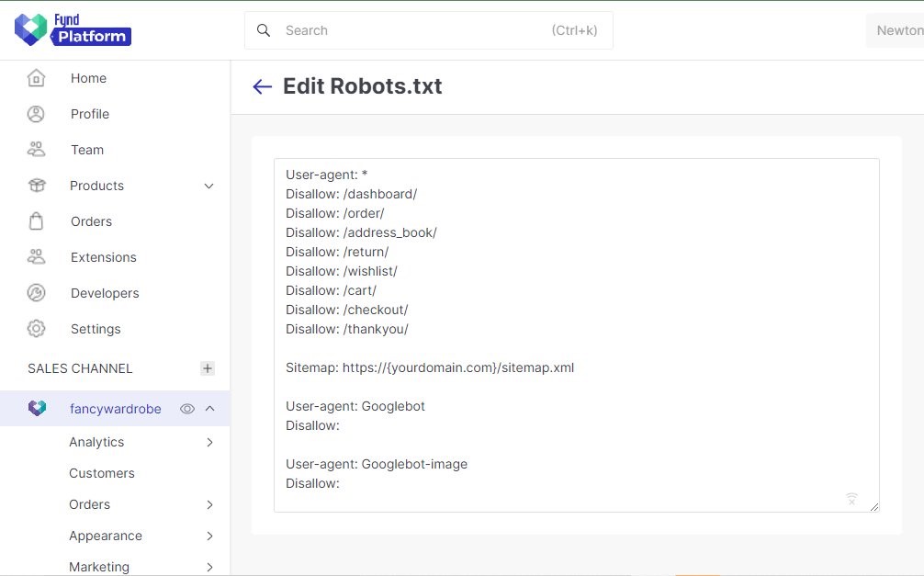Add a new sales channel
This screenshot has width=924, height=576.
click(208, 368)
